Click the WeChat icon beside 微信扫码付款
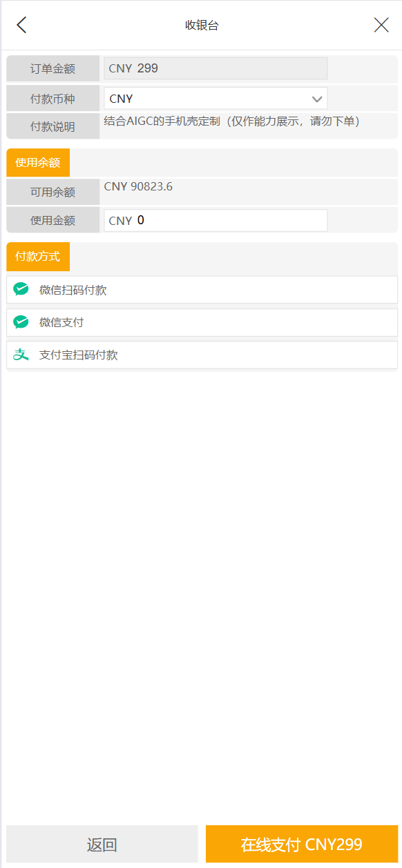402x868 pixels. [21, 290]
